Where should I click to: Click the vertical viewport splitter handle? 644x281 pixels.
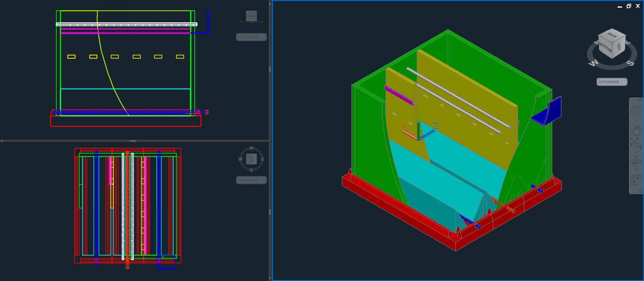coord(270,69)
